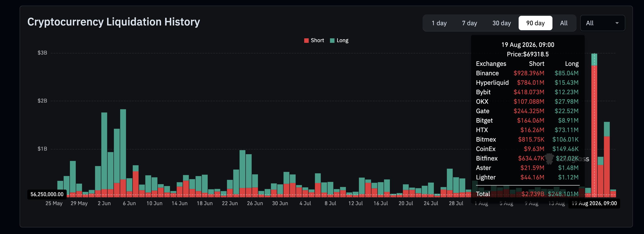Viewport: 644px width, 234px height.
Task: Click the 22 Jun x-axis label
Action: click(x=230, y=203)
